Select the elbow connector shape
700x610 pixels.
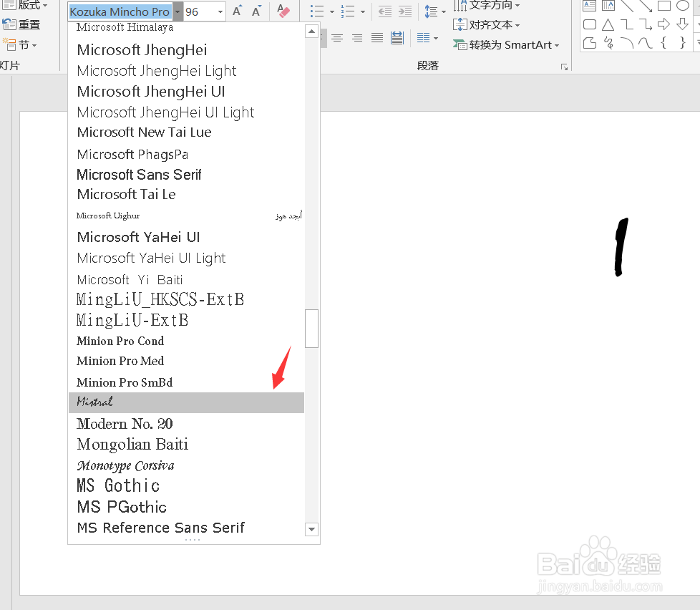coord(627,24)
